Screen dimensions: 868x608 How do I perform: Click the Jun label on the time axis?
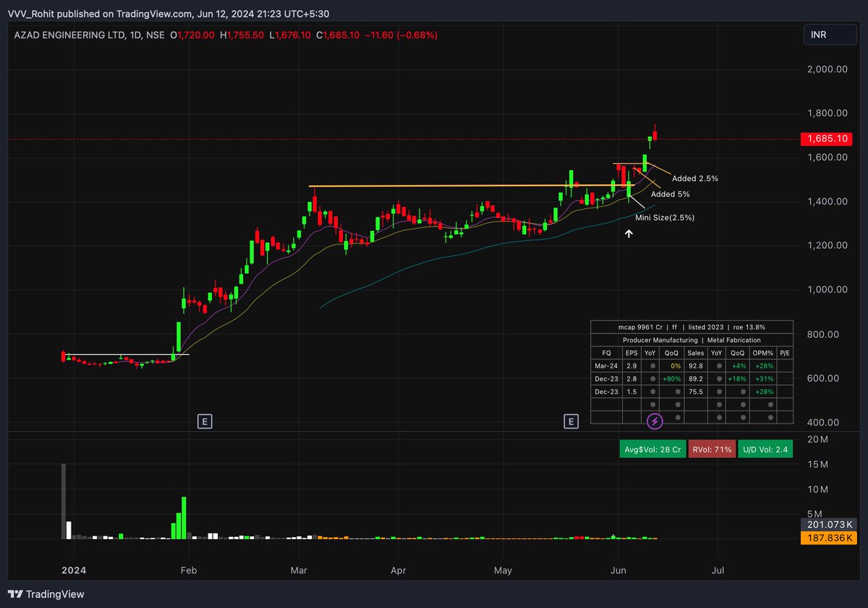[618, 570]
